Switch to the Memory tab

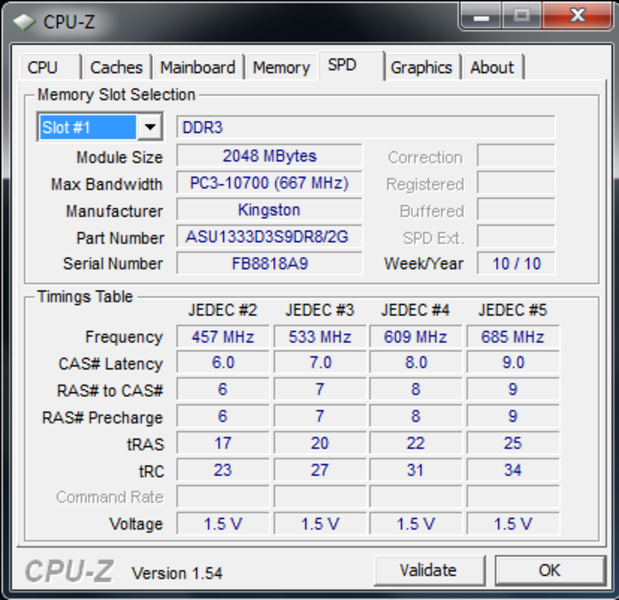point(281,67)
